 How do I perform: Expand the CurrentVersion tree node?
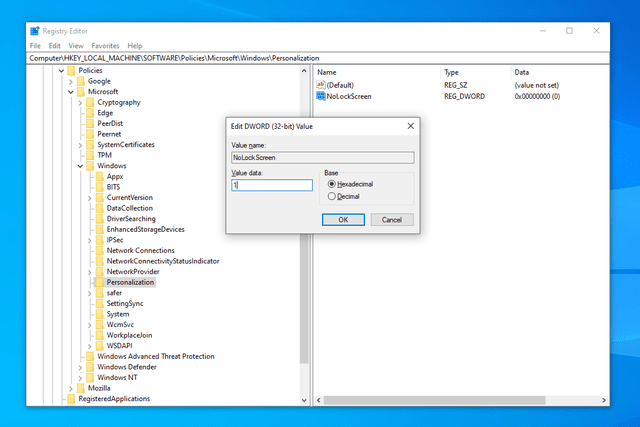tap(90, 198)
